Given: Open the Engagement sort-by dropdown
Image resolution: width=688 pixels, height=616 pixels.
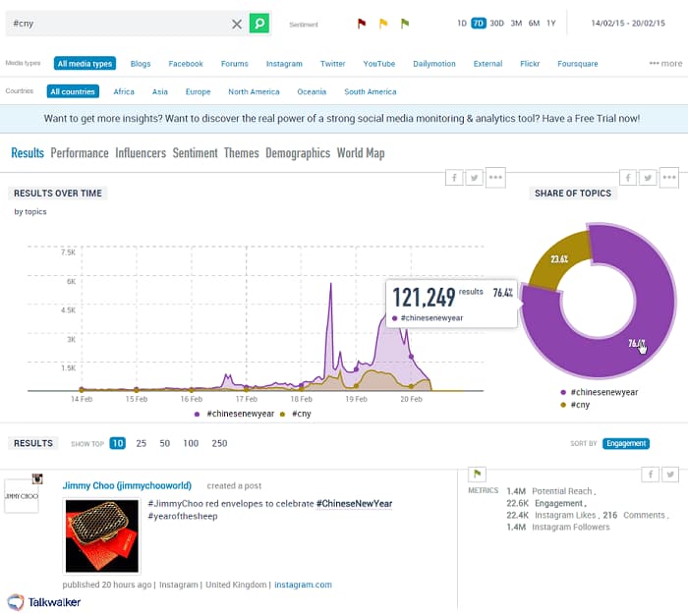Looking at the screenshot, I should 626,443.
